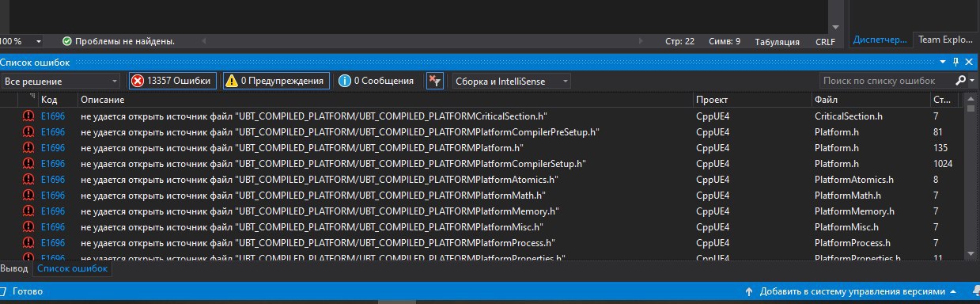Open E1696 link in PlatformMath.h row
The width and height of the screenshot is (980, 304).
pos(53,196)
